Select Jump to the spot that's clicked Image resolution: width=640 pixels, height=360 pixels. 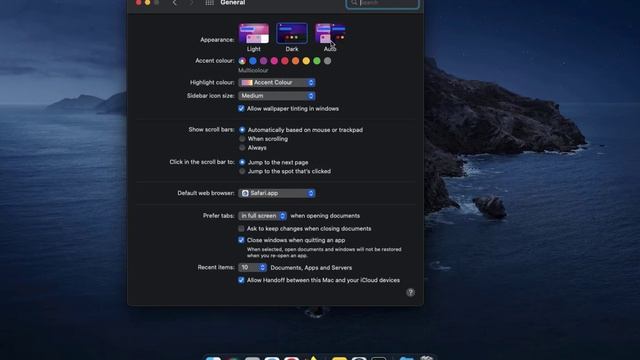pos(242,171)
